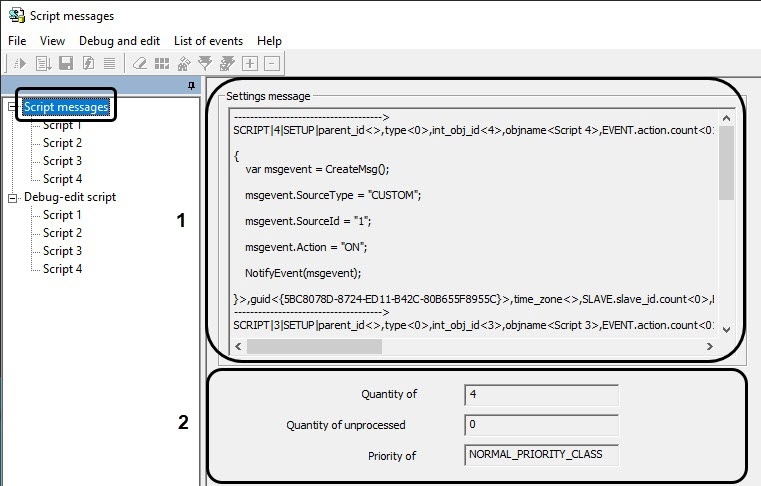761x486 pixels.
Task: Click the text lines toolbar icon
Action: coord(111,63)
